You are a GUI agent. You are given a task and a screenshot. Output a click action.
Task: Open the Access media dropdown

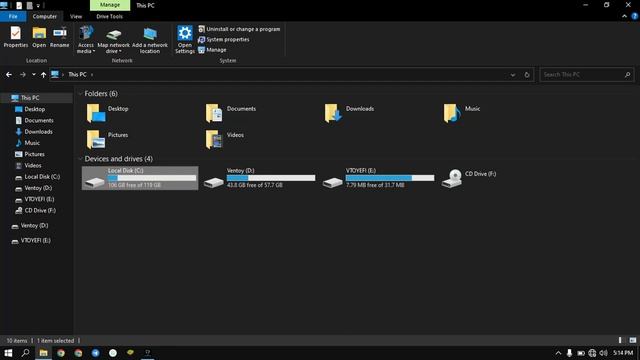86,40
